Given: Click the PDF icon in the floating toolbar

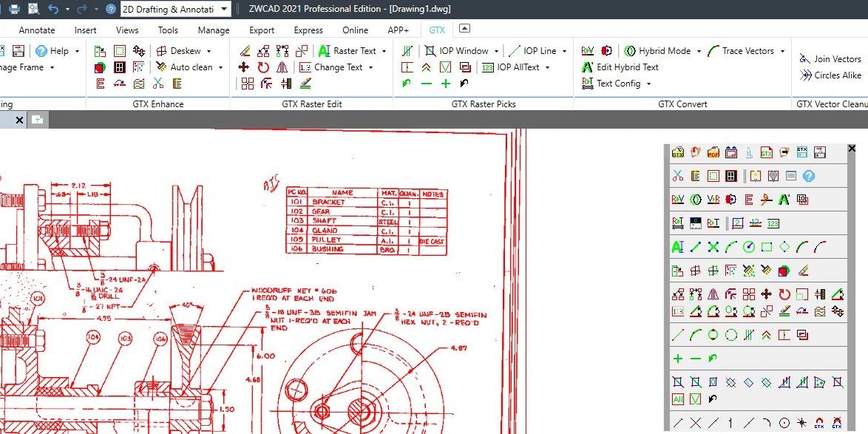Looking at the screenshot, I should (713, 152).
